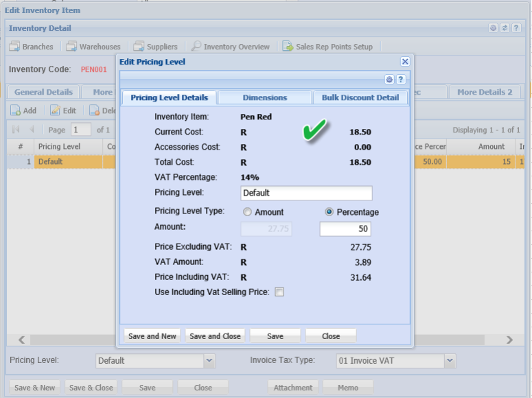Select the Amount pricing level type
Screen dimensions: 532x398
pos(247,212)
